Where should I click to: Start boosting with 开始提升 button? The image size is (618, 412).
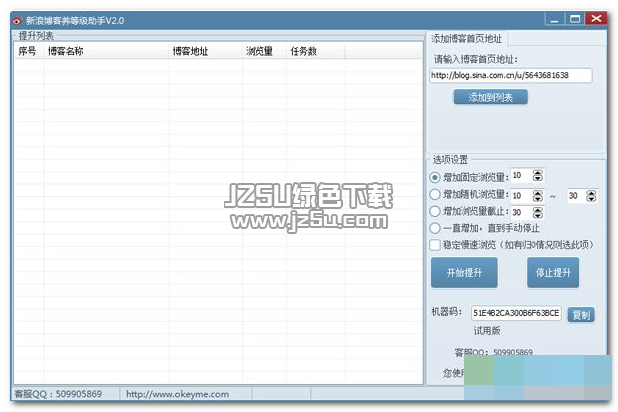(464, 272)
